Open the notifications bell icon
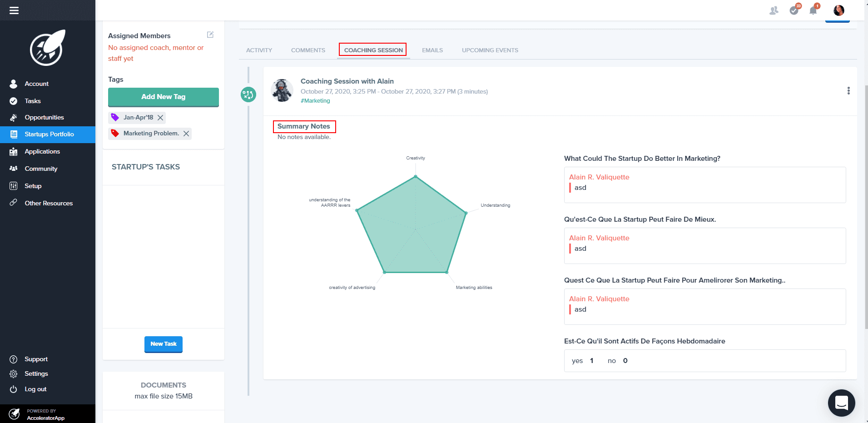This screenshot has width=868, height=423. point(813,10)
